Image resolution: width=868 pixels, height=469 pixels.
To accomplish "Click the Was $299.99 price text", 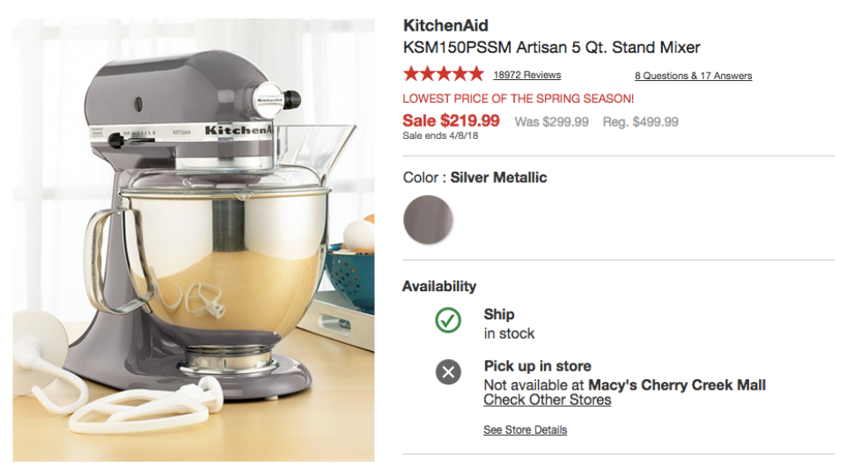I will (551, 122).
